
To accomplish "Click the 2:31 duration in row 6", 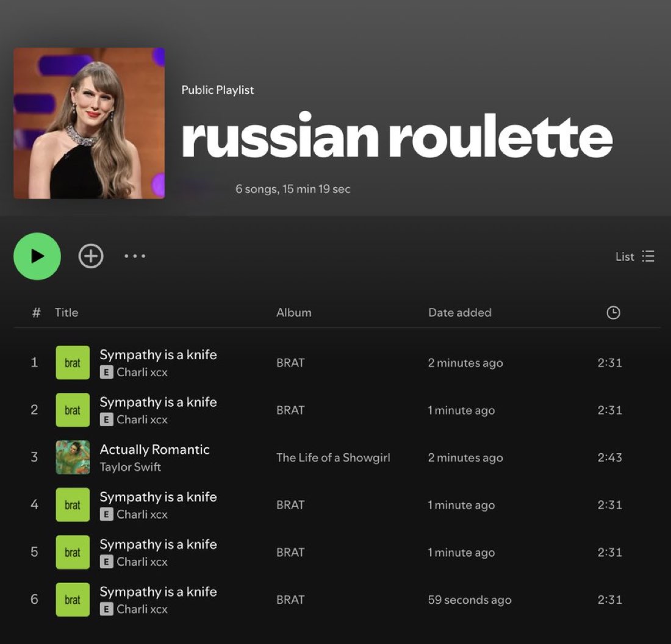I will pos(610,600).
